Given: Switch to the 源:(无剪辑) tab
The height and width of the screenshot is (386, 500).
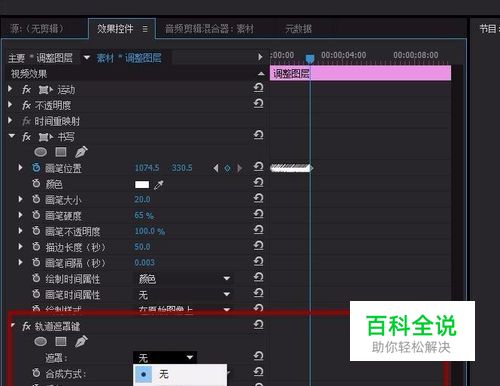Looking at the screenshot, I should click(37, 29).
